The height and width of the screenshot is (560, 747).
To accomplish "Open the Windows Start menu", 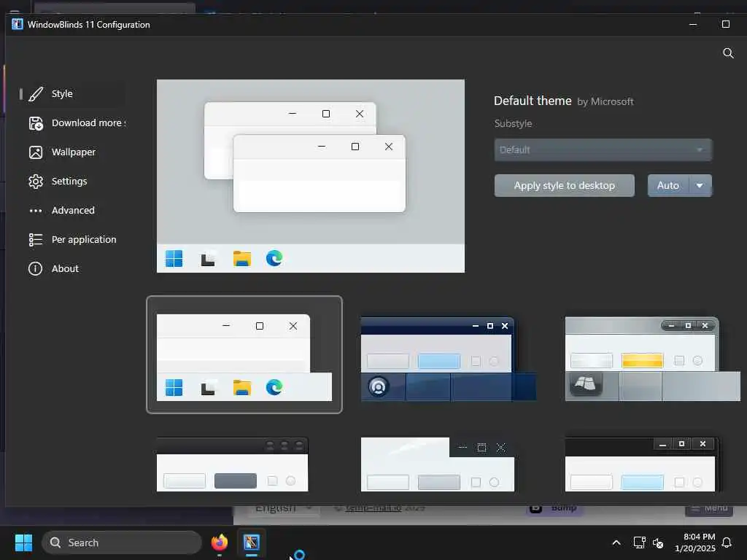I will coord(23,542).
